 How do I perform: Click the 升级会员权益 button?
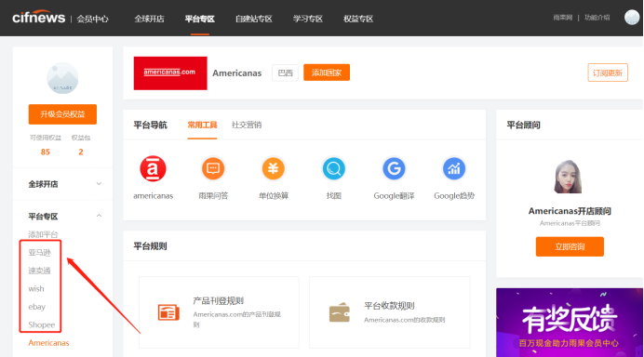pos(62,114)
